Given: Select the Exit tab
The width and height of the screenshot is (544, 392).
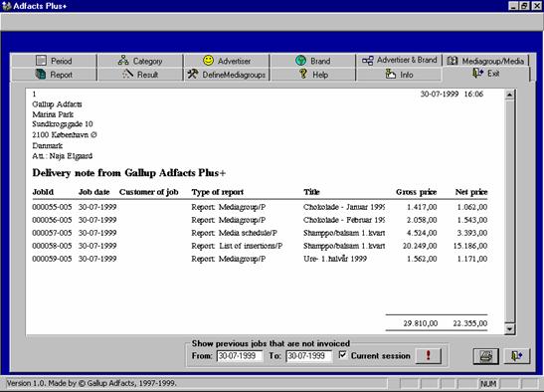Looking at the screenshot, I should pos(486,74).
